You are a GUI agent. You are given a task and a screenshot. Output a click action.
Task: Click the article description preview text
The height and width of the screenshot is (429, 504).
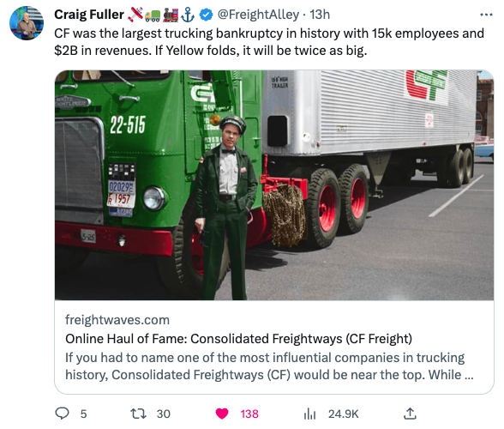point(269,366)
